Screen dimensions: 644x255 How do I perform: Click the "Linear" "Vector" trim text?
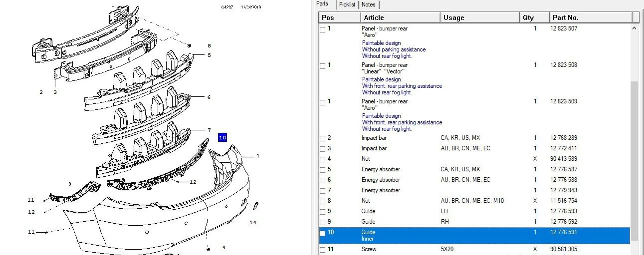383,71
